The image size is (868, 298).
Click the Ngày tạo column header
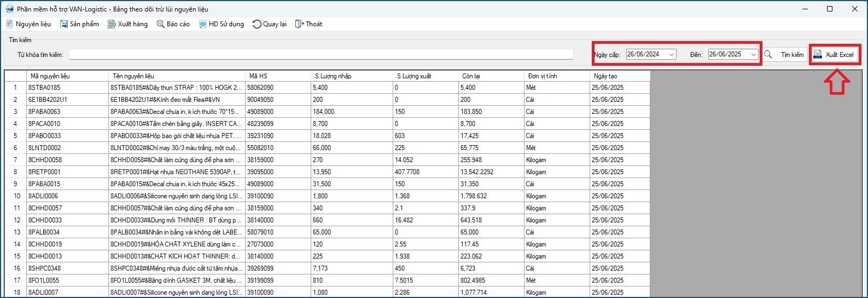point(620,76)
